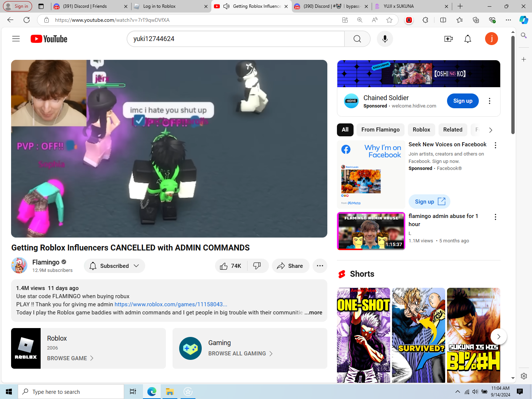Open Read aloud icon in address bar

375,20
